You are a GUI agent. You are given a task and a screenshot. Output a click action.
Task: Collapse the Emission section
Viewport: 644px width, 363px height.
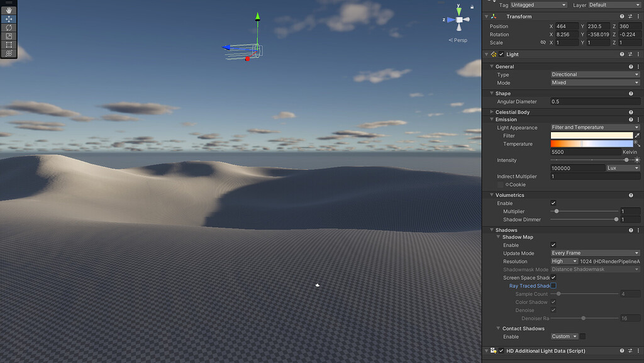pyautogui.click(x=491, y=120)
